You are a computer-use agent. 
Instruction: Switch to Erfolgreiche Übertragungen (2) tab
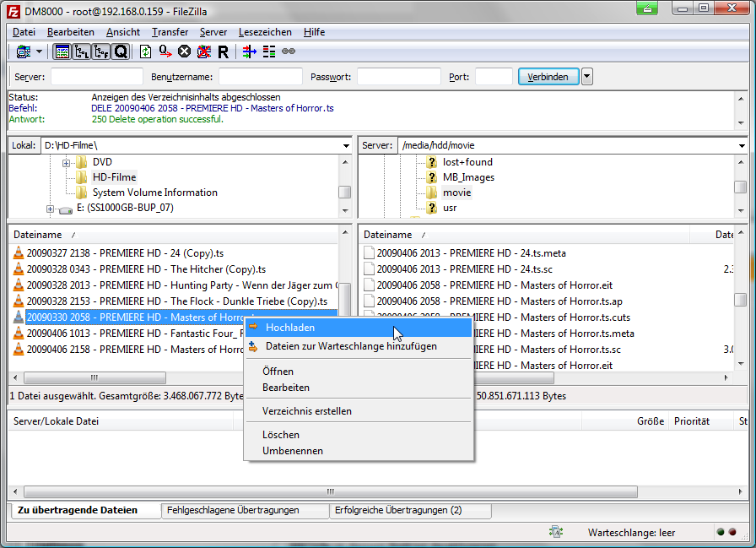coord(410,510)
